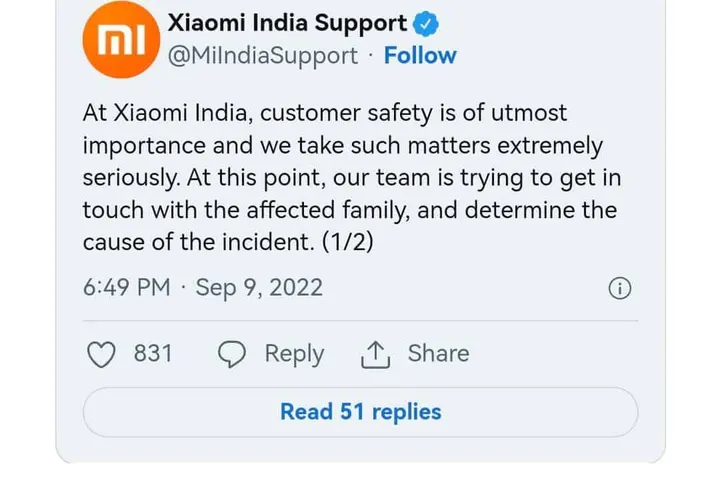The width and height of the screenshot is (720, 479).
Task: Click the tweet line starting "importance and we take"
Action: click(x=343, y=146)
